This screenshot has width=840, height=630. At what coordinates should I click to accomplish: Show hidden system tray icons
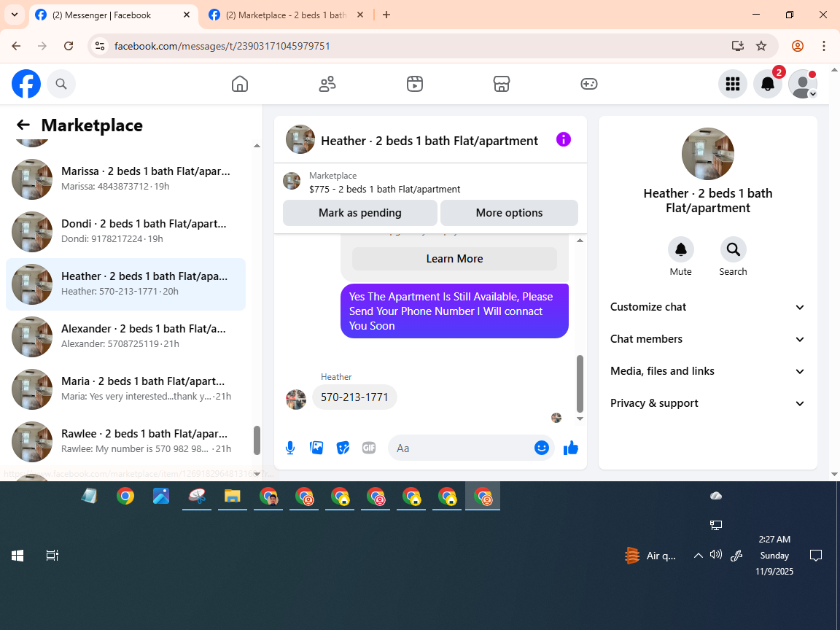click(698, 556)
